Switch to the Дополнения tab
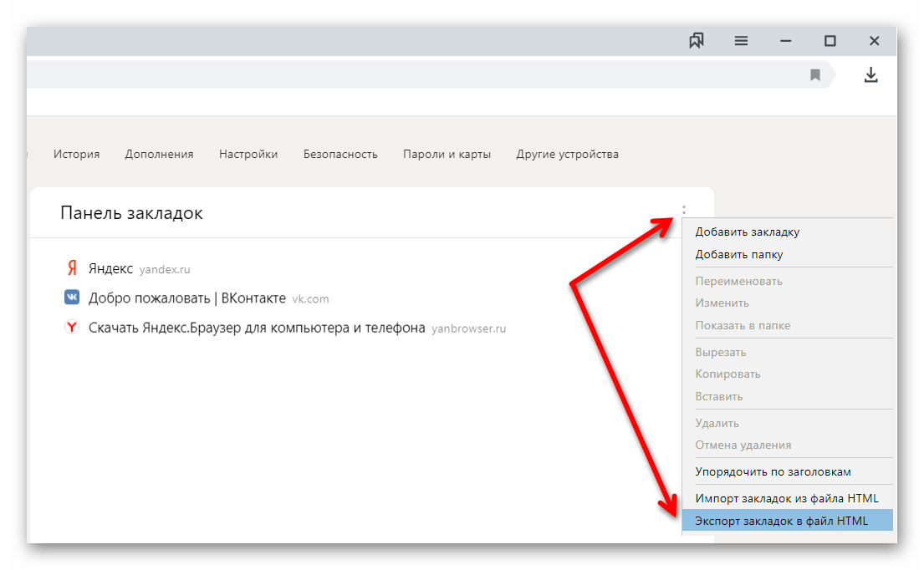The image size is (924, 570). [x=159, y=154]
